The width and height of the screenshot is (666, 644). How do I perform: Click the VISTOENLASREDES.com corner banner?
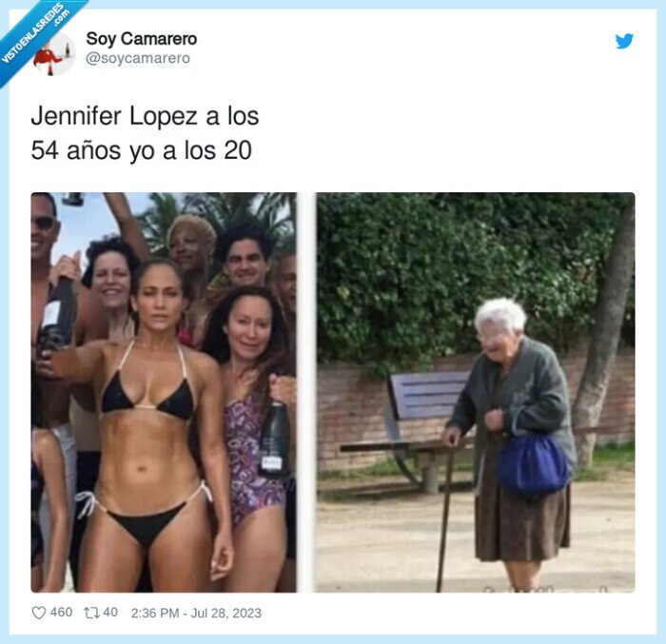pyautogui.click(x=36, y=36)
